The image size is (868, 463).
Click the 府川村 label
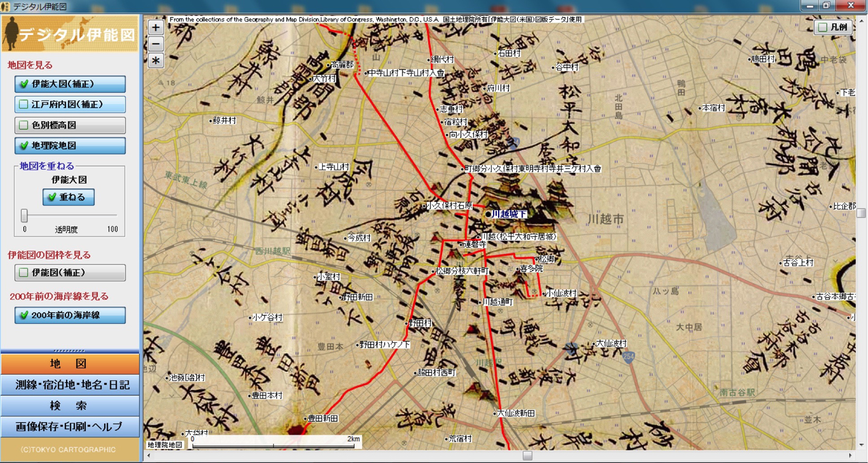pos(498,88)
